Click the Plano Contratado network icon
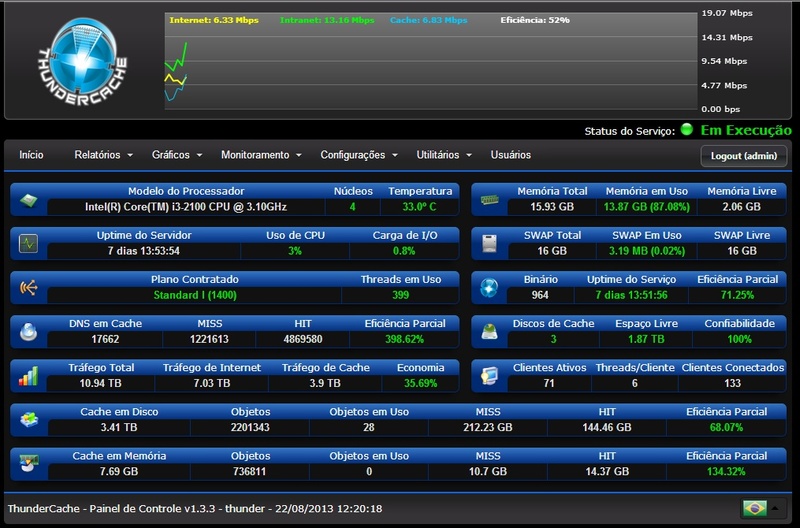800x528 pixels. click(x=29, y=288)
